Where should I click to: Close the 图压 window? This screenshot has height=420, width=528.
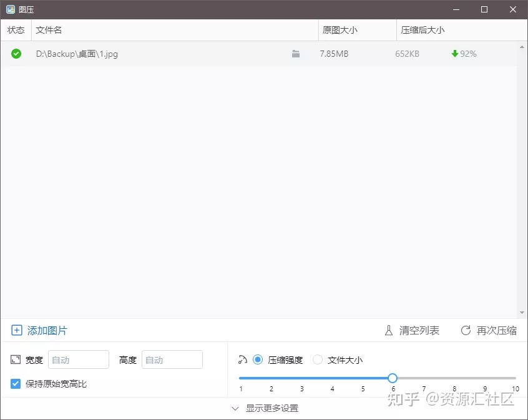(513, 9)
